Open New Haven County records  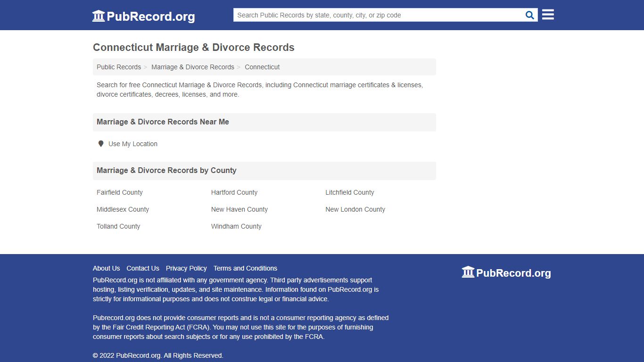click(x=239, y=209)
